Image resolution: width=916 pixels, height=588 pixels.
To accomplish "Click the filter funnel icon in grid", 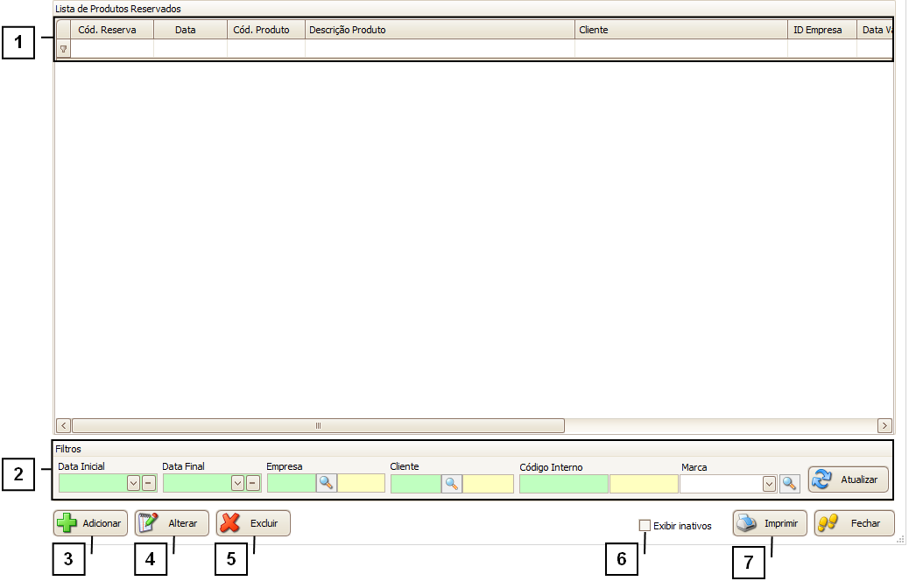I will [x=63, y=49].
